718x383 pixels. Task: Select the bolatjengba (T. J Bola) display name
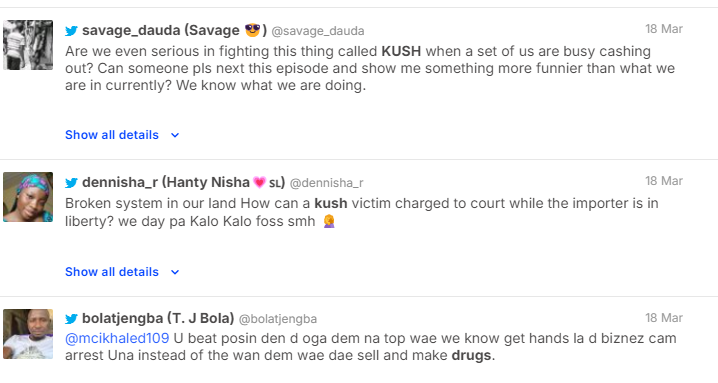coord(158,318)
